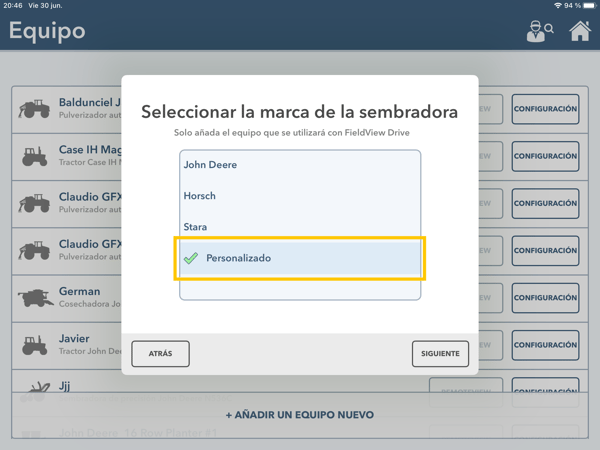Image resolution: width=600 pixels, height=450 pixels.
Task: Select John Deere planter brand
Action: pos(300,165)
